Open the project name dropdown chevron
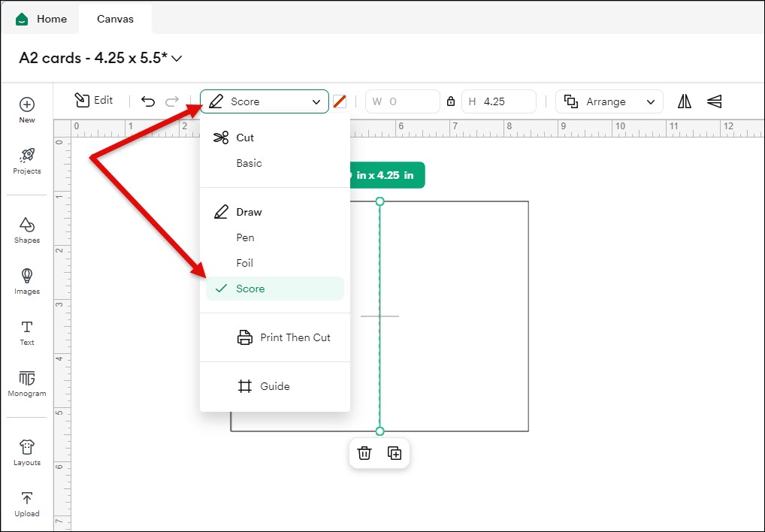The width and height of the screenshot is (765, 532). [177, 59]
